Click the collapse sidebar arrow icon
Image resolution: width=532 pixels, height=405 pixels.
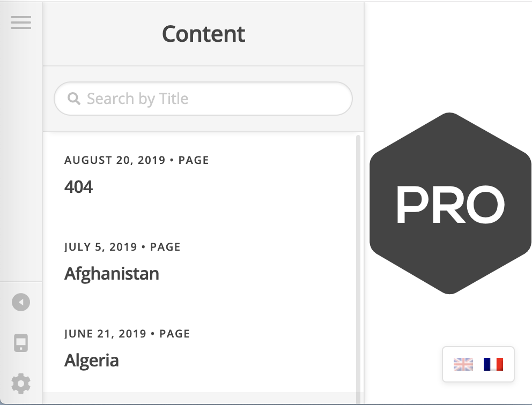21,302
